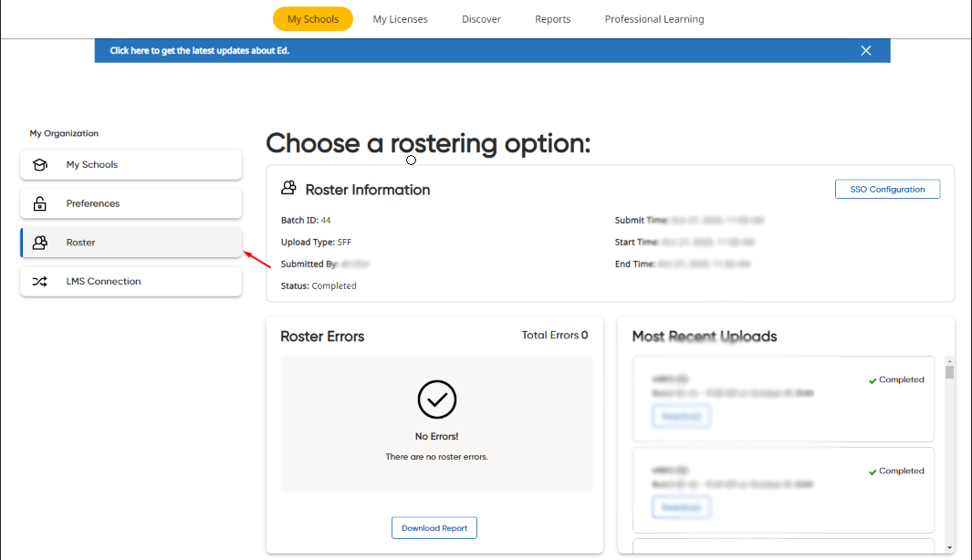Select the people icon beside Roster
This screenshot has width=972, height=560.
pyautogui.click(x=38, y=243)
